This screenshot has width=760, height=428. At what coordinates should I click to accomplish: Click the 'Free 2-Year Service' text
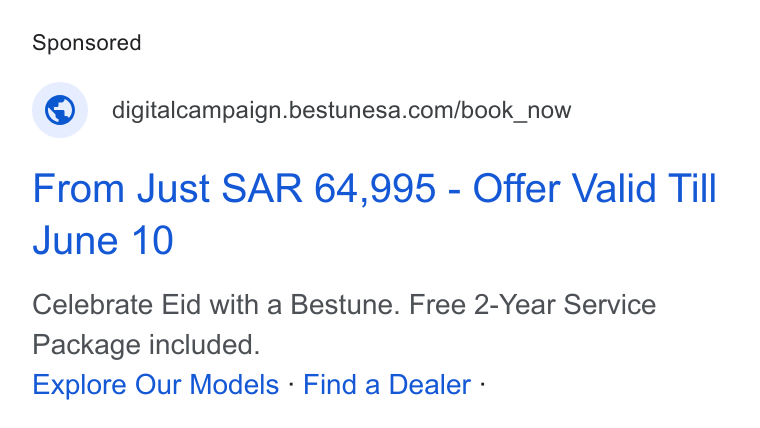pos(532,305)
